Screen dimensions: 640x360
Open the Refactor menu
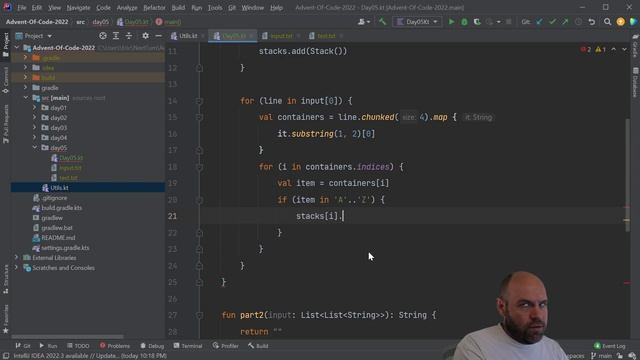(154, 8)
